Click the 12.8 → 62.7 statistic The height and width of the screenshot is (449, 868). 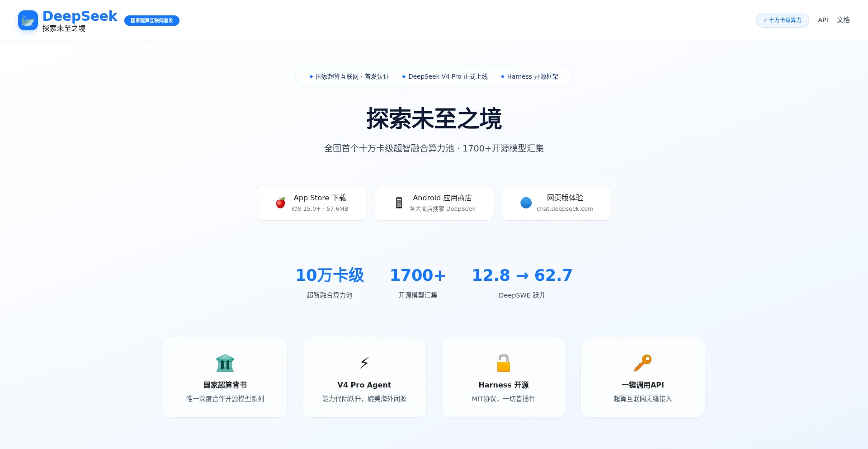tap(522, 275)
